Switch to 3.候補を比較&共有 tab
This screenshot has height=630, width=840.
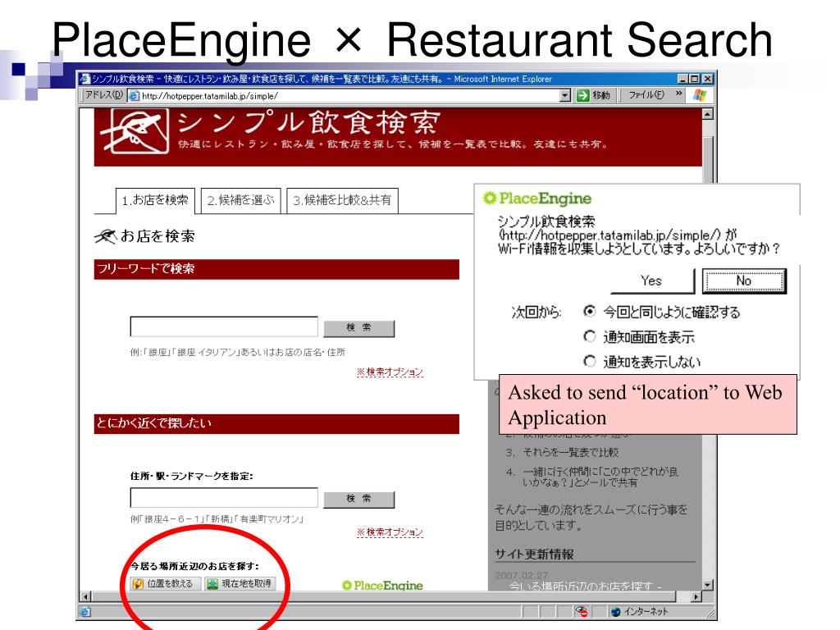(x=342, y=200)
